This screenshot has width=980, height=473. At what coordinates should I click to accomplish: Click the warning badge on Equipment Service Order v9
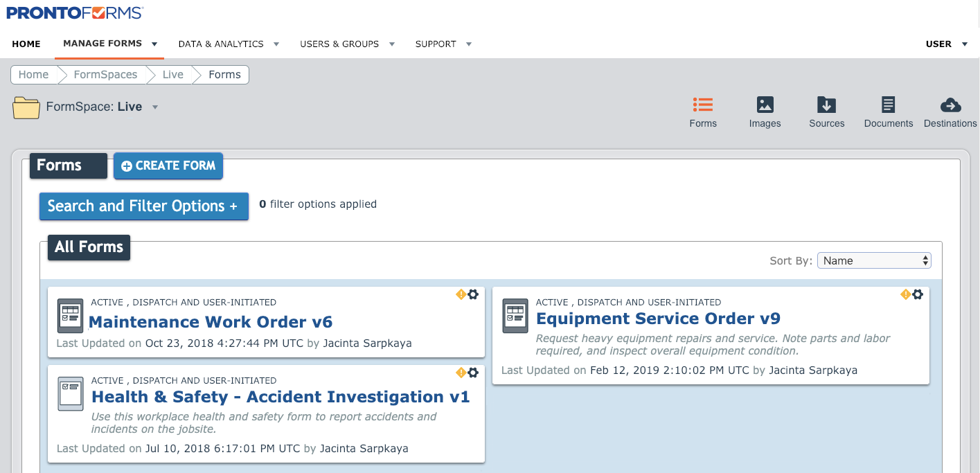pos(905,294)
